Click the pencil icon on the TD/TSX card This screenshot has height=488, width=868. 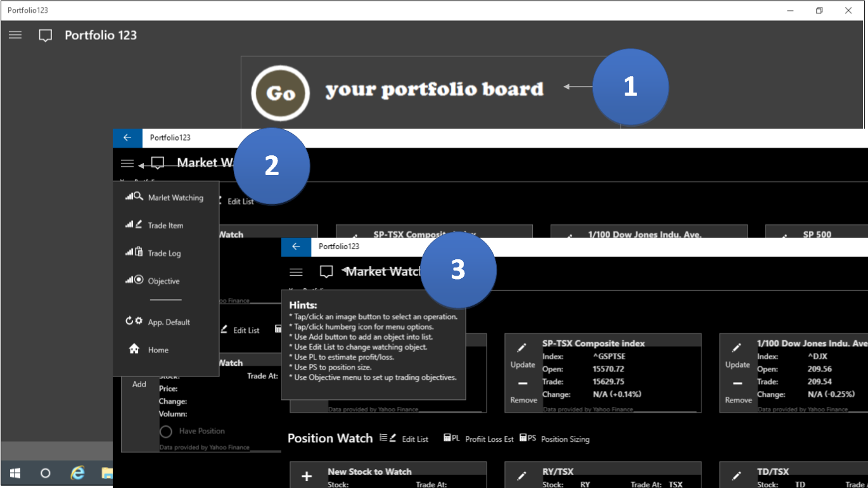click(x=737, y=475)
